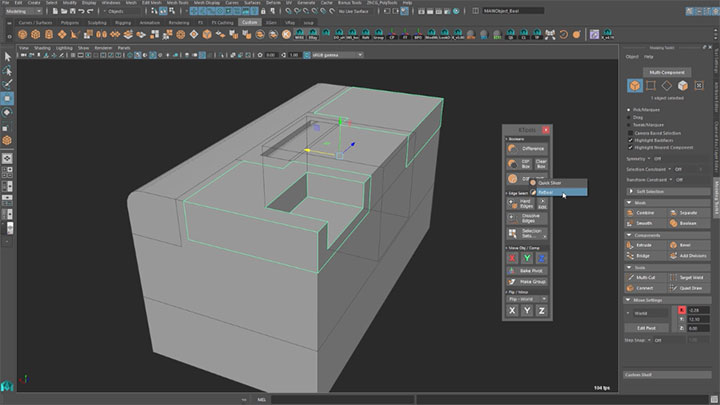Toggle Highlight Nearest Component checkbox

click(x=630, y=147)
